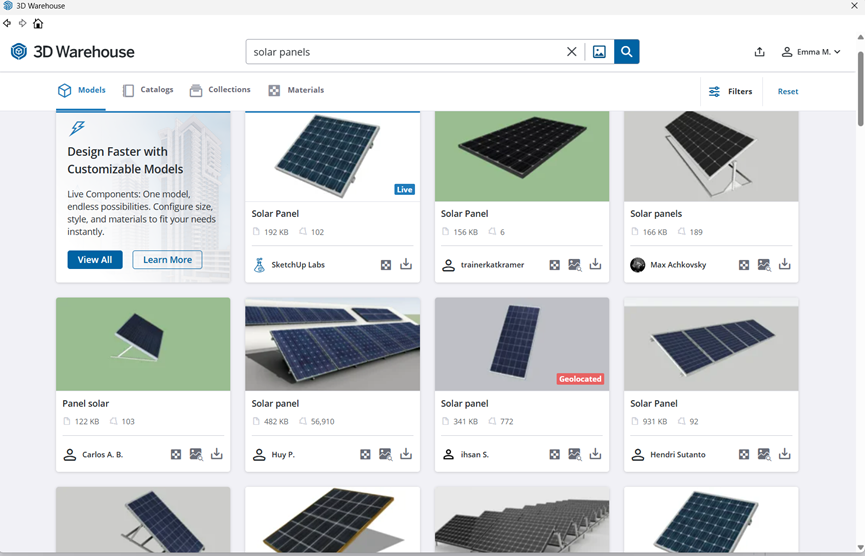Click image search icon on trainerkatkramer card
This screenshot has height=556, width=865.
pyautogui.click(x=575, y=265)
